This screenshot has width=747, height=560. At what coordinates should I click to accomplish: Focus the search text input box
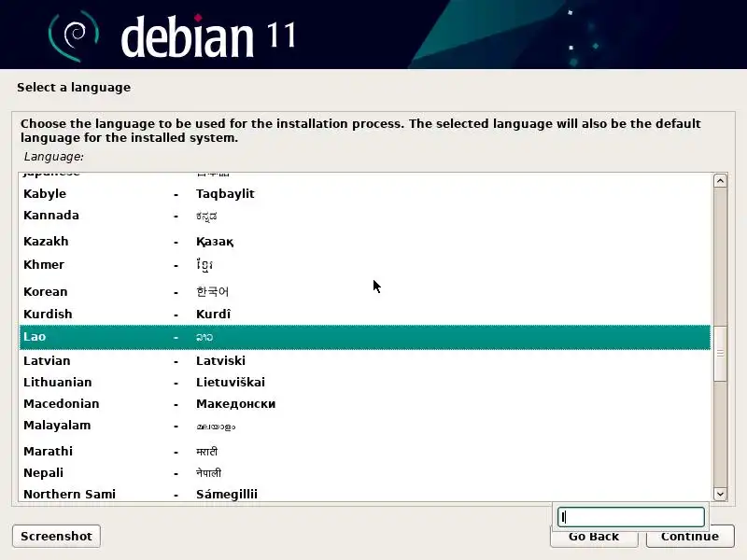click(x=631, y=517)
